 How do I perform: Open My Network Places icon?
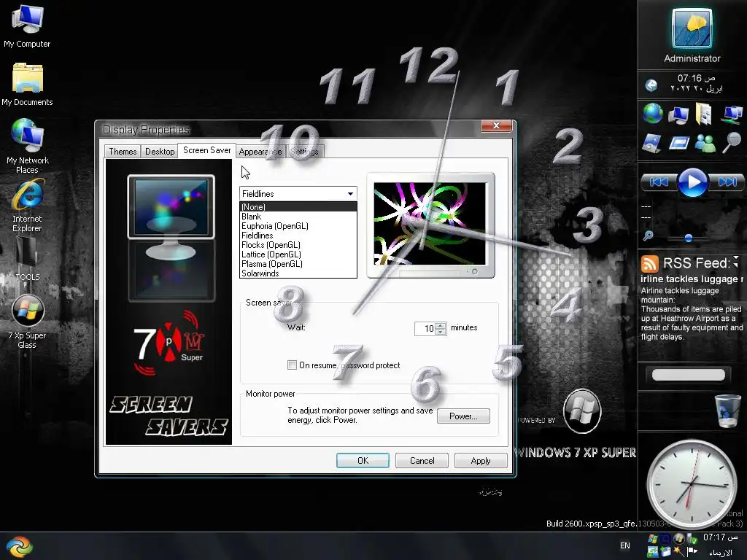tap(27, 146)
